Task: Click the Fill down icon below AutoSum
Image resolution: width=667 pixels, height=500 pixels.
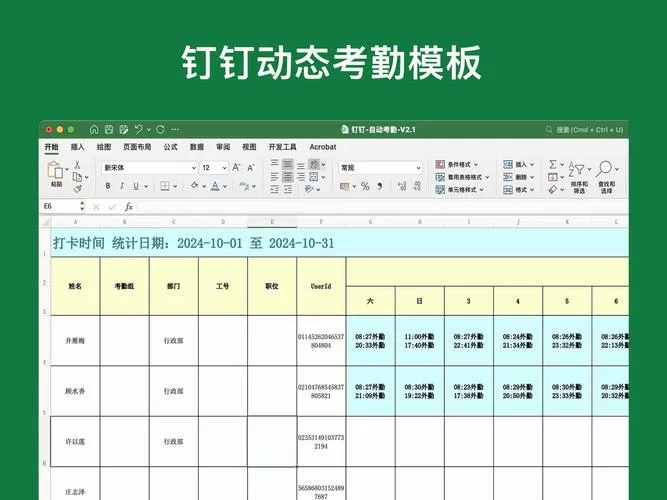Action: pyautogui.click(x=553, y=177)
